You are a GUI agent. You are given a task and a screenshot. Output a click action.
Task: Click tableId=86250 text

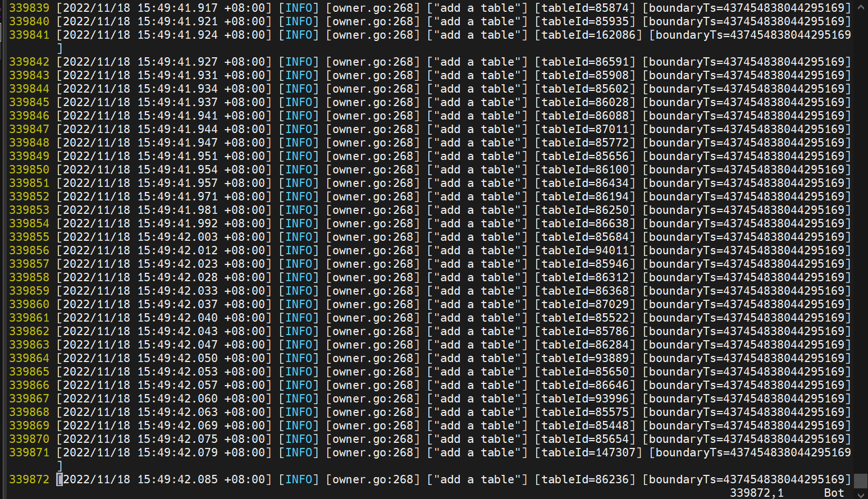coord(586,210)
